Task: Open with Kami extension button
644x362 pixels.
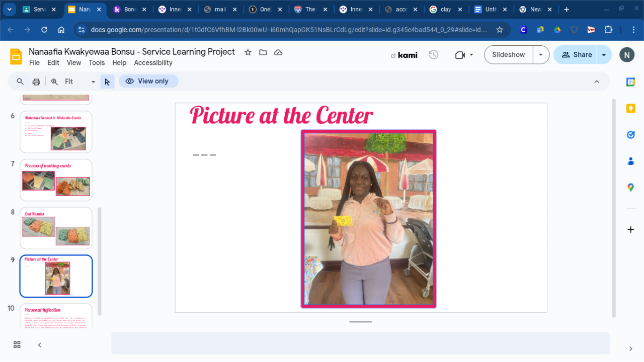Action: [x=404, y=55]
